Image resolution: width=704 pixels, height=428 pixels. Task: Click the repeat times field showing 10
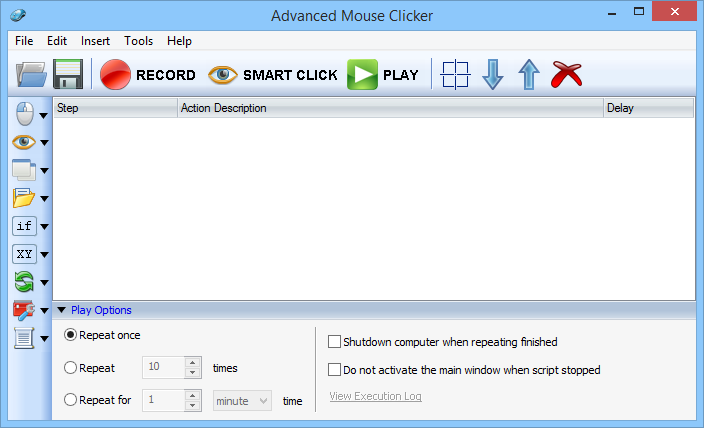click(163, 367)
